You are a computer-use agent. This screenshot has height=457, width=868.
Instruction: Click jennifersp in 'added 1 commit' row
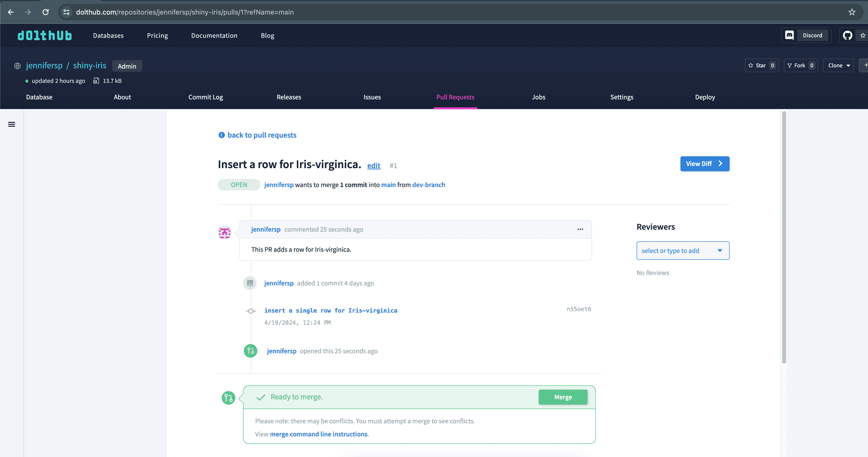[x=279, y=283]
